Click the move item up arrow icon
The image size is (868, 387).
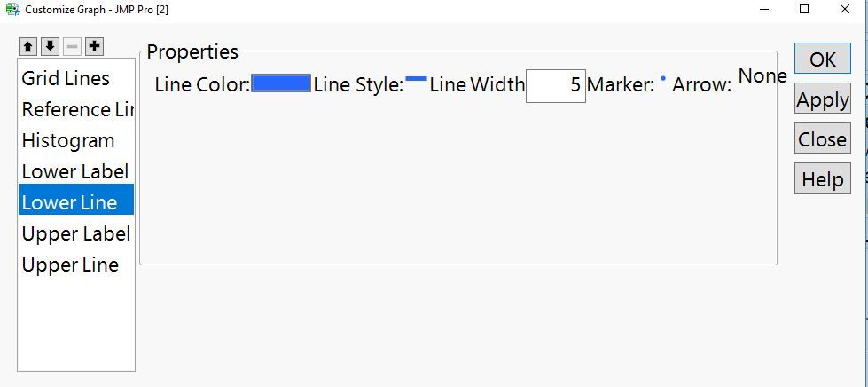click(28, 46)
